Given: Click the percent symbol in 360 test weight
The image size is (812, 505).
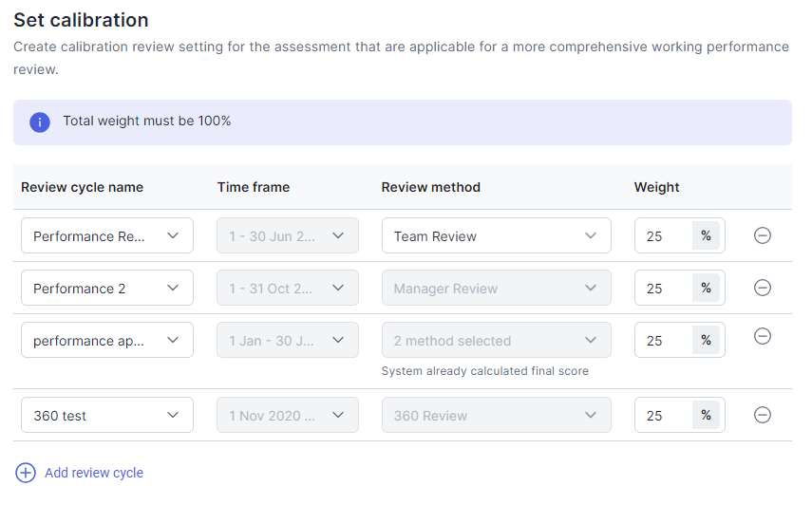Looking at the screenshot, I should coord(706,415).
